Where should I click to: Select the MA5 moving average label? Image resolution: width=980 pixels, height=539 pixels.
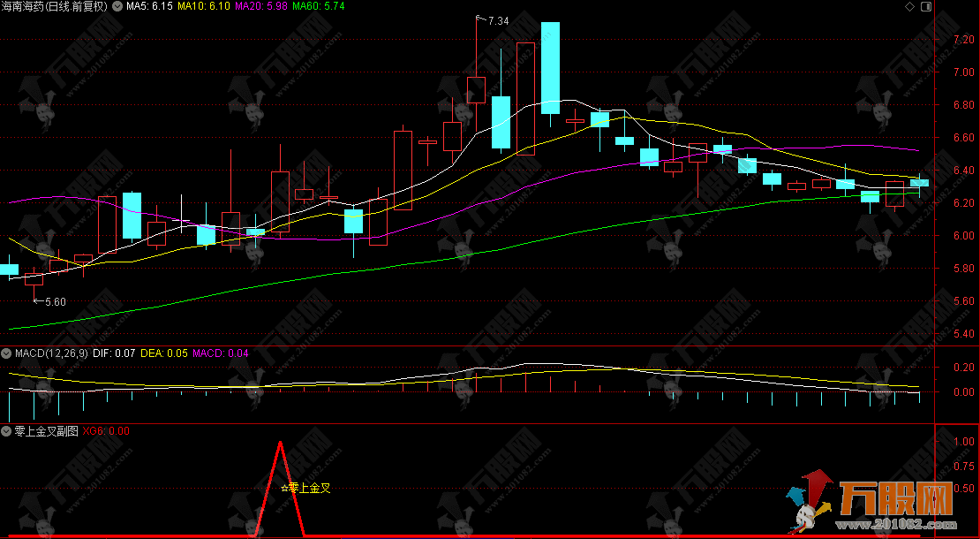tap(149, 6)
